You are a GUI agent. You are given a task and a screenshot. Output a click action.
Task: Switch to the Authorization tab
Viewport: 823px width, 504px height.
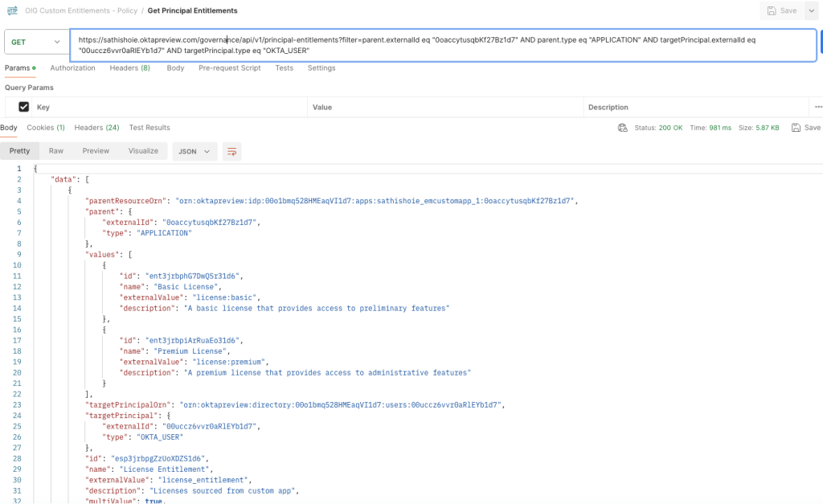point(72,68)
